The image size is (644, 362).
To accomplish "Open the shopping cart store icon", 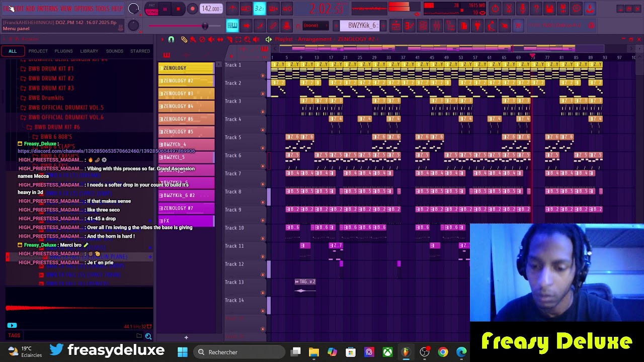I will click(518, 25).
